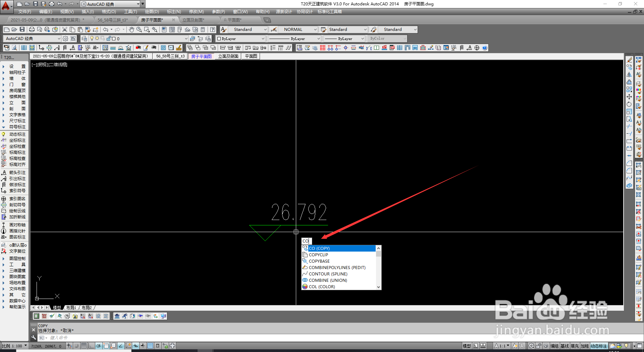Open the 修改(M) menu

(196, 12)
